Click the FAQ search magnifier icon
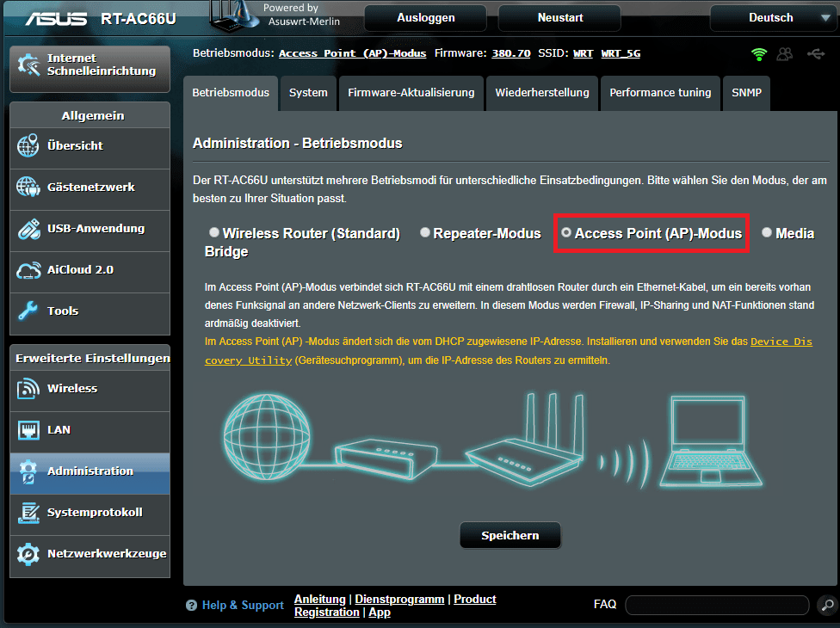This screenshot has height=628, width=840. pos(828,605)
